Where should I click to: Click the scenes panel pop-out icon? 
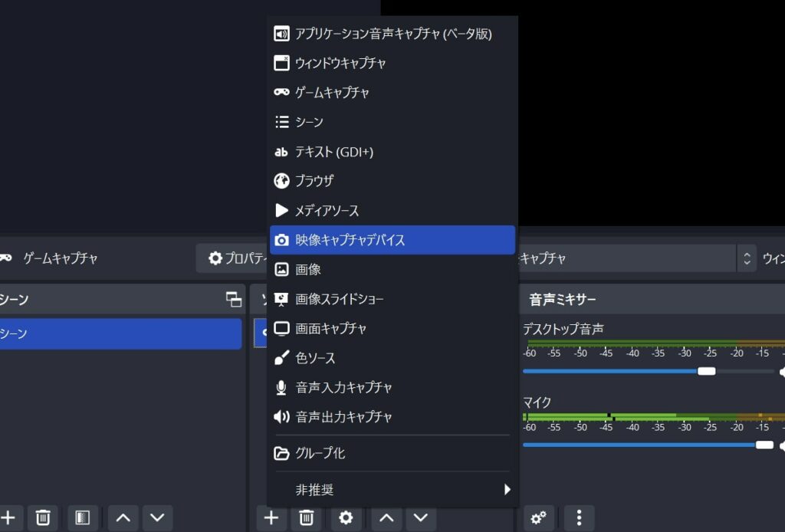pyautogui.click(x=234, y=299)
